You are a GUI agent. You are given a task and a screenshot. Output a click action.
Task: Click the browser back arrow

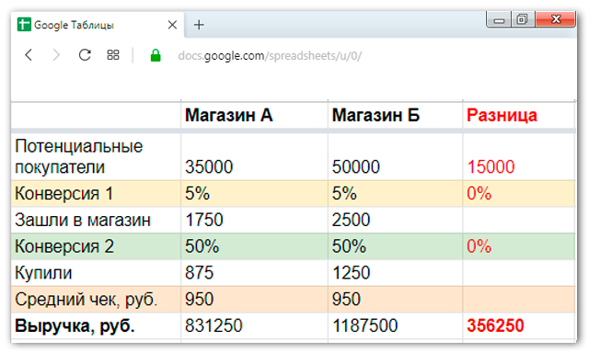(29, 55)
